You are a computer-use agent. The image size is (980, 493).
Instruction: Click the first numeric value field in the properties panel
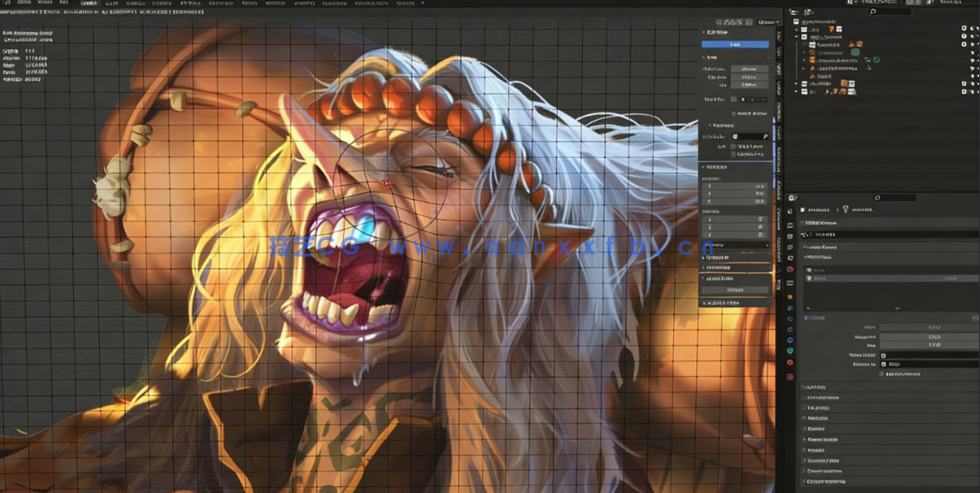(x=928, y=327)
